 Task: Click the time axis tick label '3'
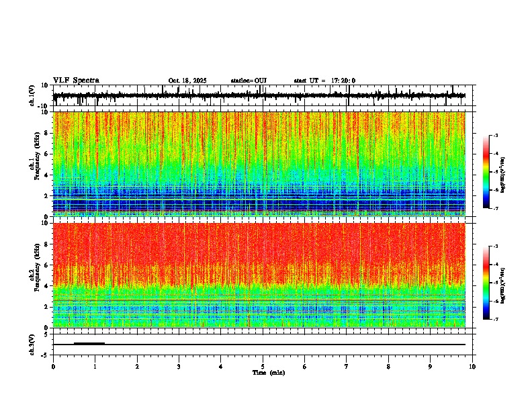(x=179, y=367)
